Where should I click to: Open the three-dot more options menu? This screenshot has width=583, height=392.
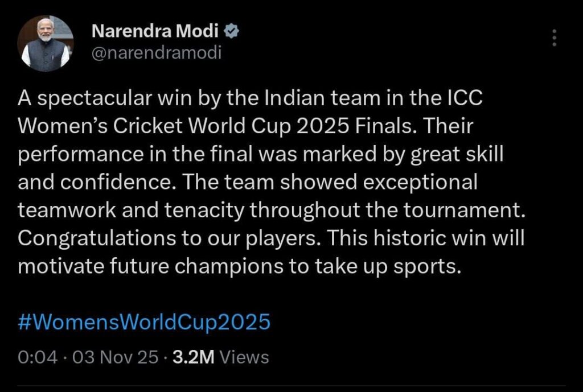554,38
